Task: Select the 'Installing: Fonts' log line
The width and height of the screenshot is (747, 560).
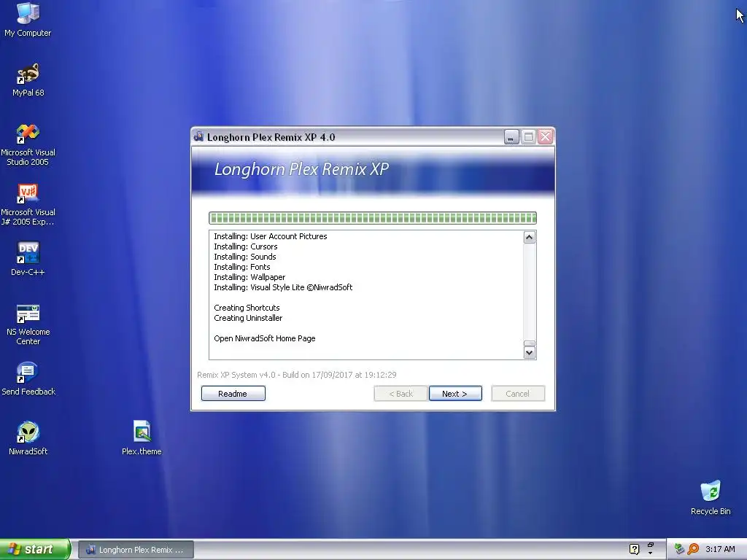Action: pos(242,267)
